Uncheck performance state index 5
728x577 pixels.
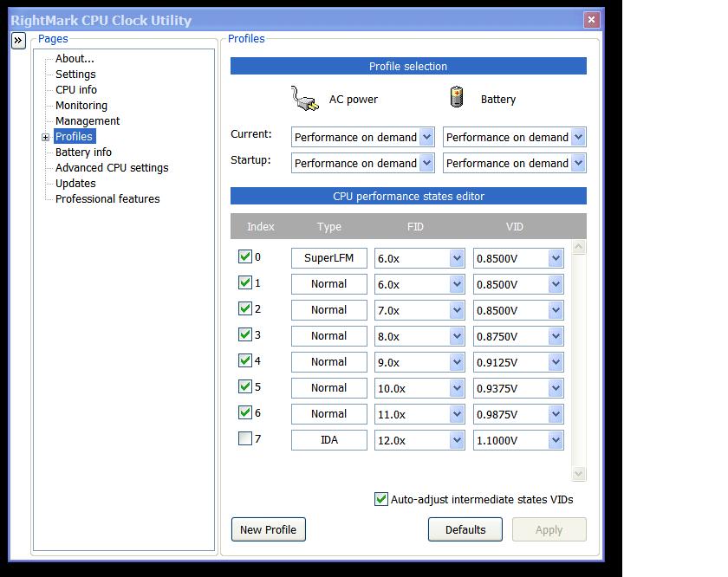click(x=244, y=386)
